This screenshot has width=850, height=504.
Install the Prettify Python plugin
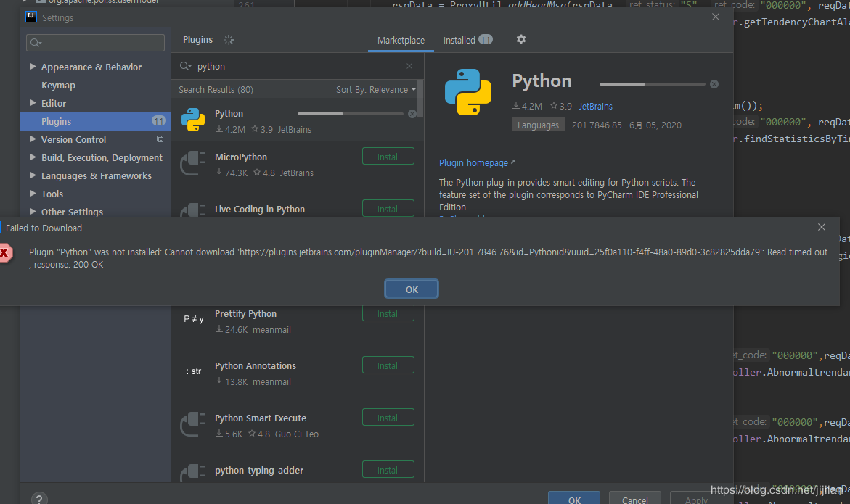pyautogui.click(x=388, y=314)
